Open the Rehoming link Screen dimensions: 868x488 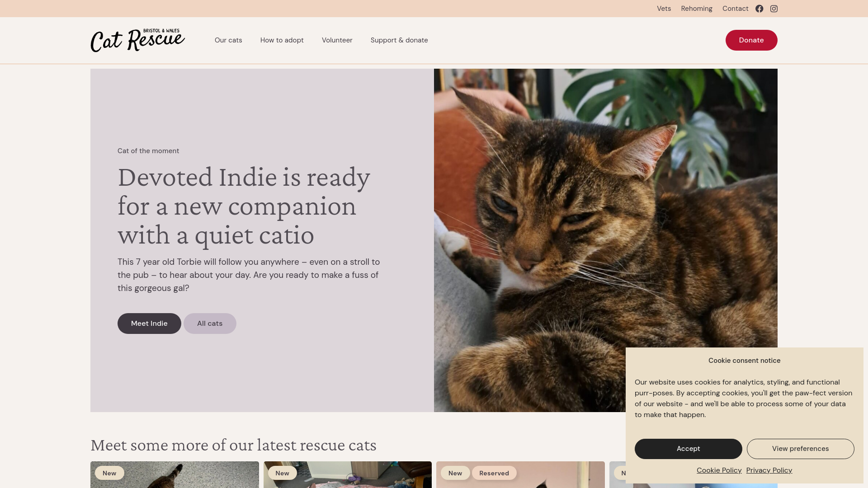697,9
